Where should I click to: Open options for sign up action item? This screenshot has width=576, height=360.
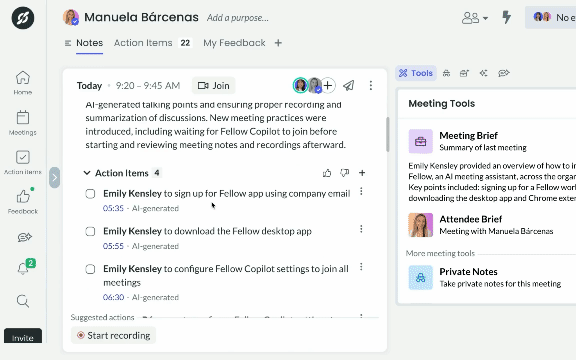pyautogui.click(x=361, y=191)
